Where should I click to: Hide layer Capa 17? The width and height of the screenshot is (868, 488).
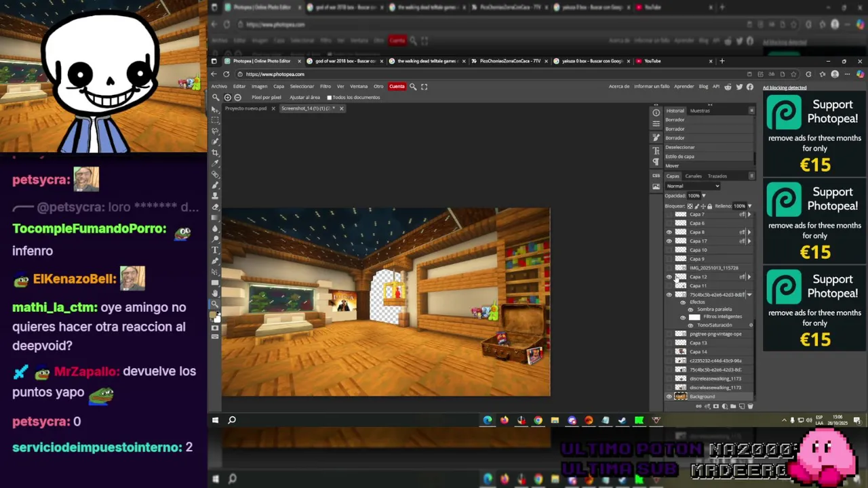point(669,241)
